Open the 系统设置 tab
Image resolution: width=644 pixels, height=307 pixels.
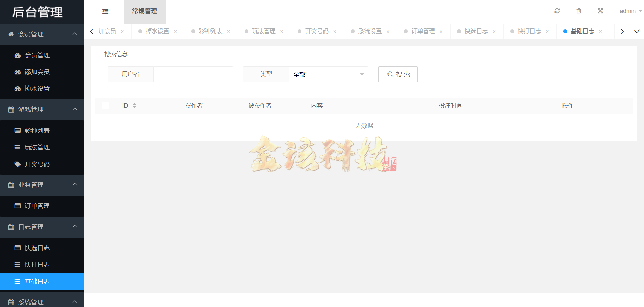point(369,31)
